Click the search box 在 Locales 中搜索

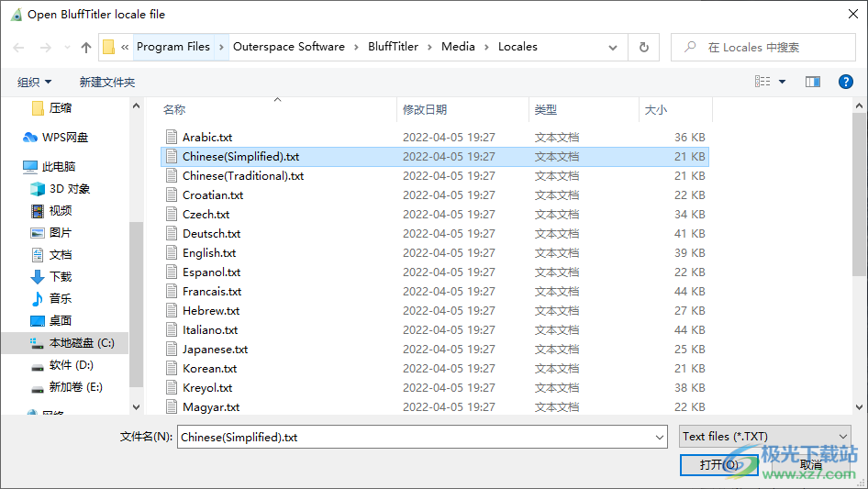771,48
